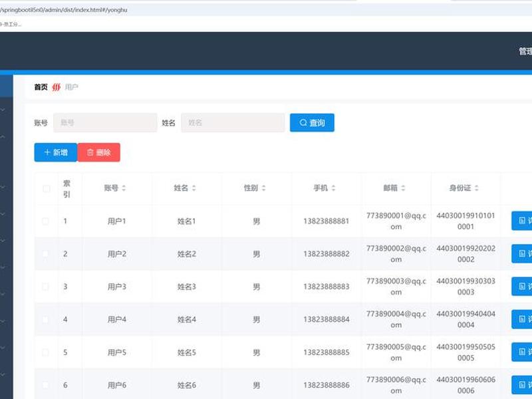Click the 新增 add button

point(56,152)
